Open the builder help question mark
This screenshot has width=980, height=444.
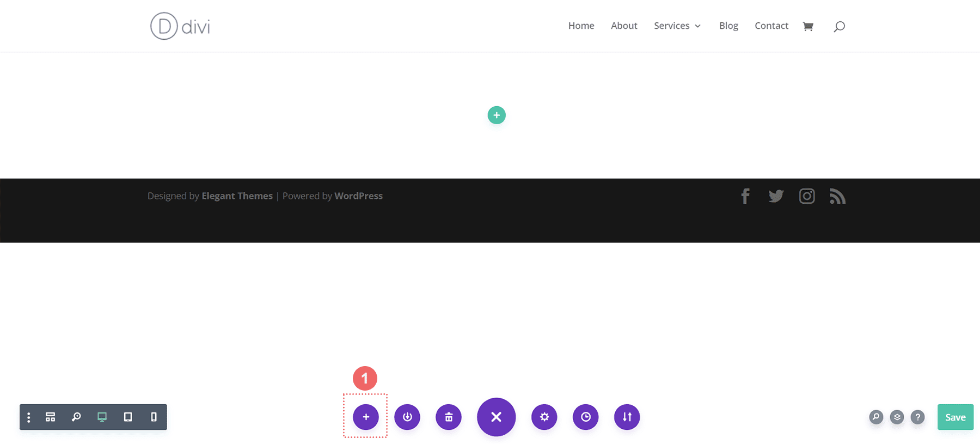coord(917,417)
